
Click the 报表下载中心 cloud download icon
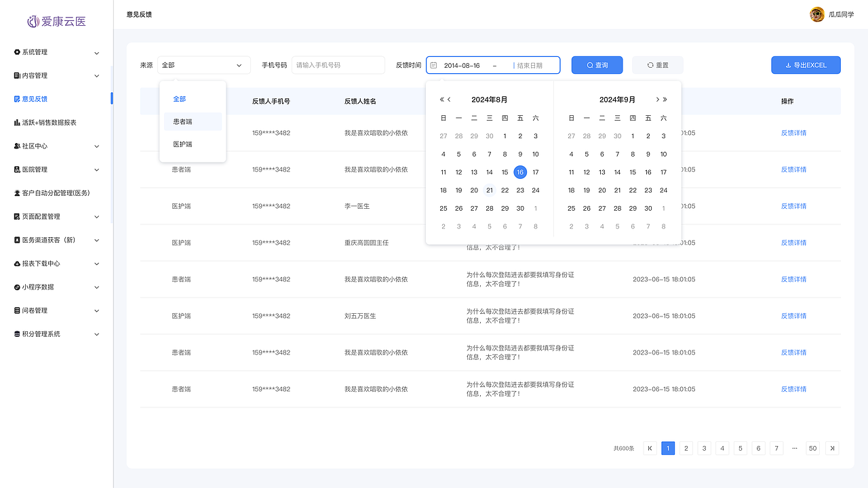coord(17,264)
